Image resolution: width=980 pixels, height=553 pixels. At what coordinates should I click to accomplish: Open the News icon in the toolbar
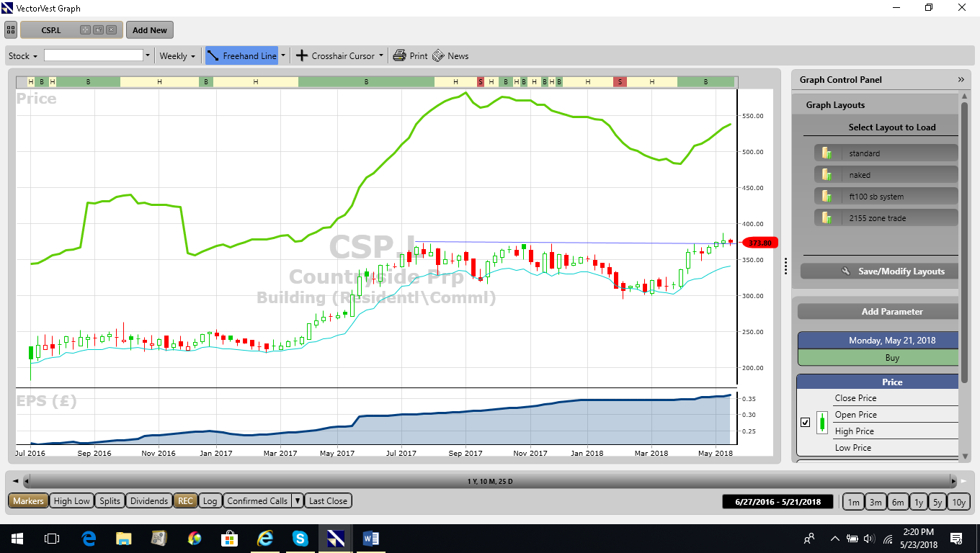click(x=438, y=55)
